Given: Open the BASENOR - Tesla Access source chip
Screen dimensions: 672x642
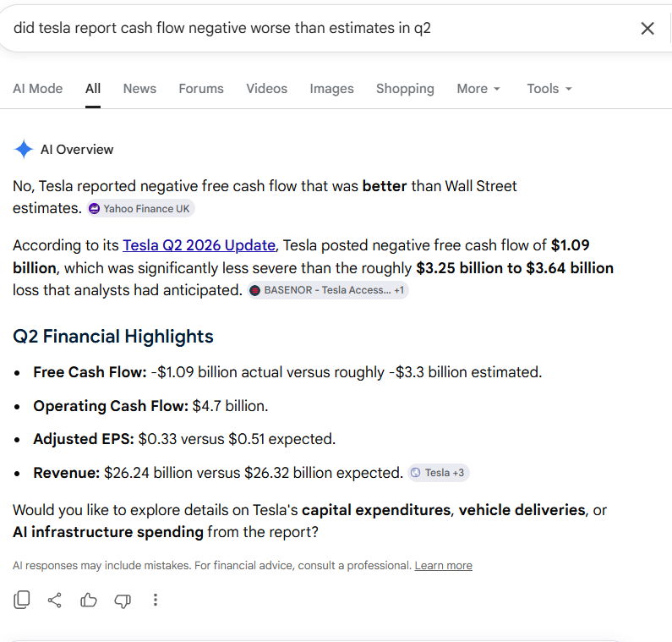Looking at the screenshot, I should tap(328, 290).
